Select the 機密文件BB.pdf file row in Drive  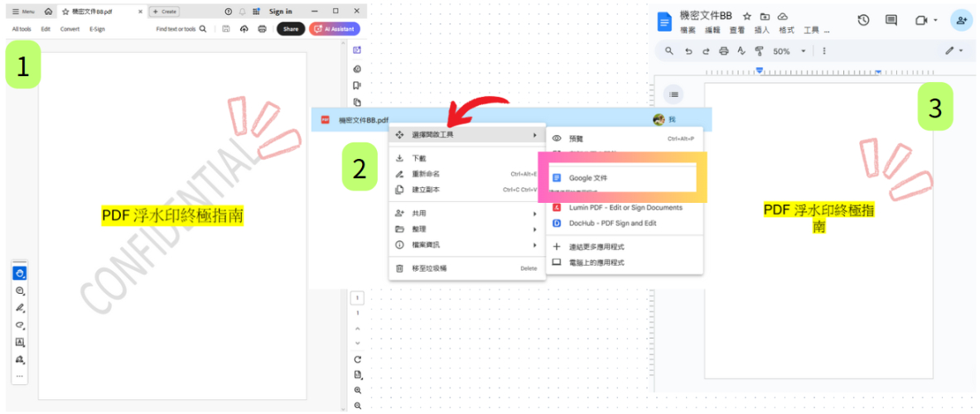[511, 119]
